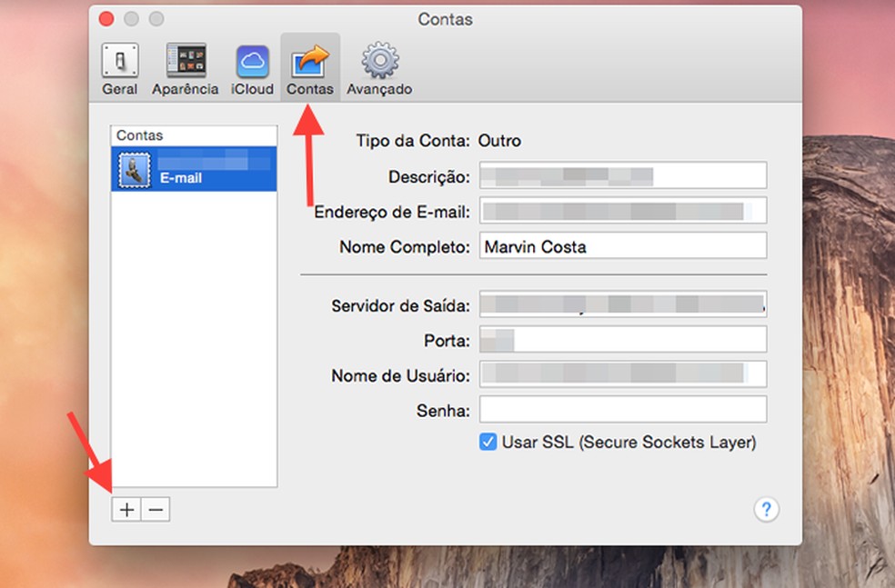Viewport: 895px width, 588px height.
Task: Click inside the empty Senha field
Action: [x=623, y=409]
